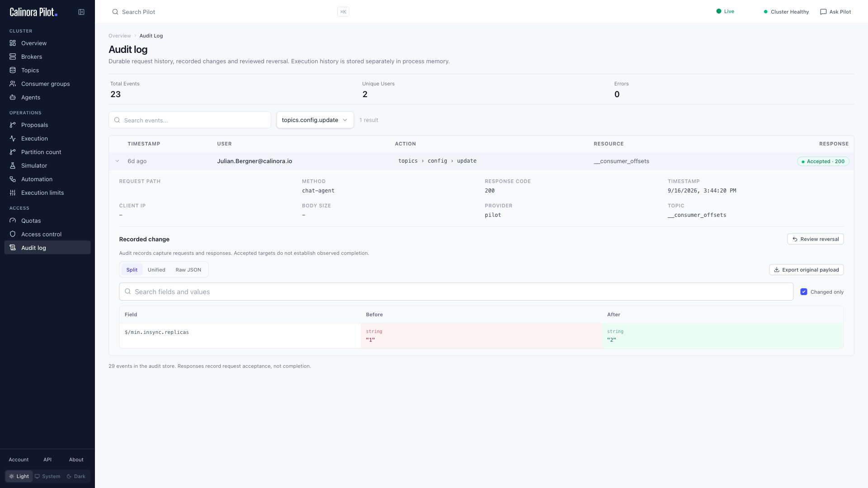Open Execution limits page
Image resolution: width=868 pixels, height=488 pixels.
click(47, 192)
